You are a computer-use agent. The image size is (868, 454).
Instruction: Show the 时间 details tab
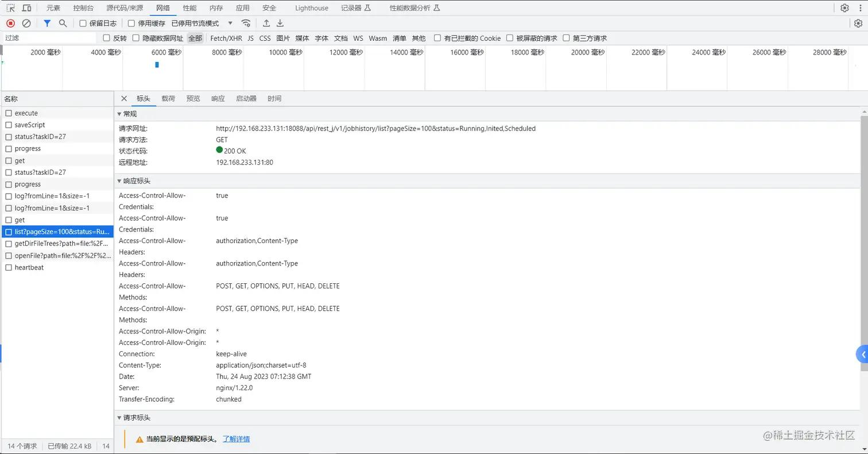click(x=274, y=99)
